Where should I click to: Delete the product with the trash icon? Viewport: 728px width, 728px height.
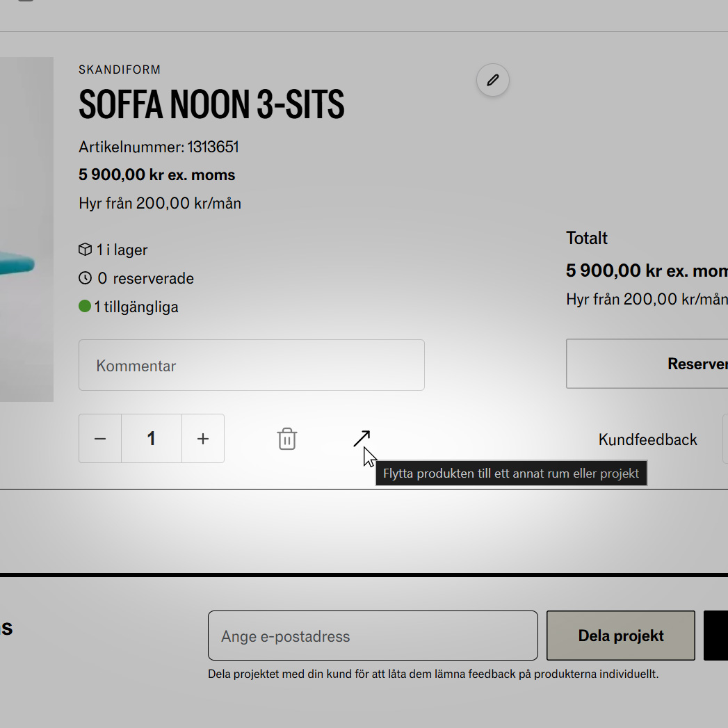point(287,439)
